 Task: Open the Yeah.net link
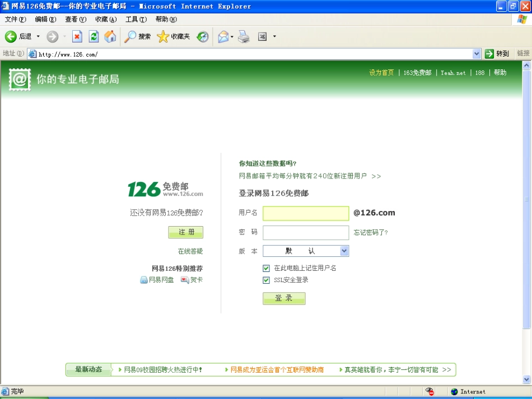(453, 73)
